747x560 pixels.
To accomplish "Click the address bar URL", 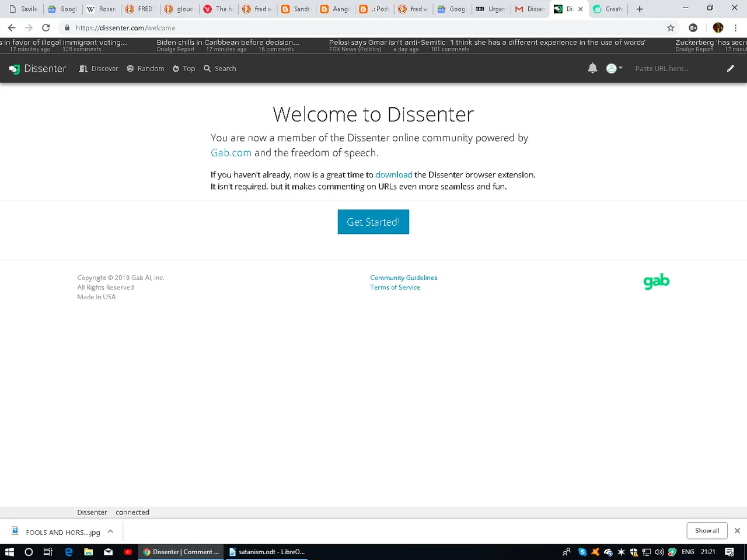I will [x=125, y=28].
